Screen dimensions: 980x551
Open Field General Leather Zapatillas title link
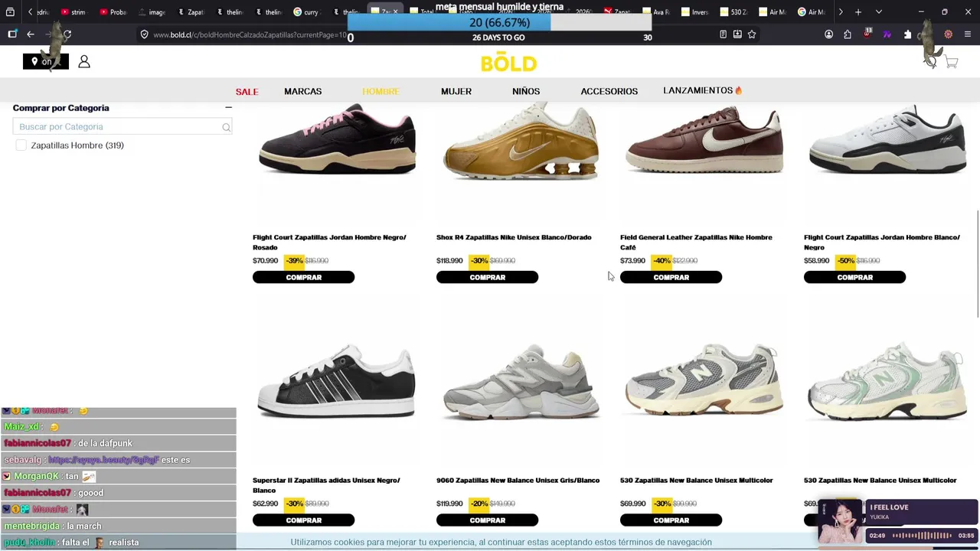point(696,242)
